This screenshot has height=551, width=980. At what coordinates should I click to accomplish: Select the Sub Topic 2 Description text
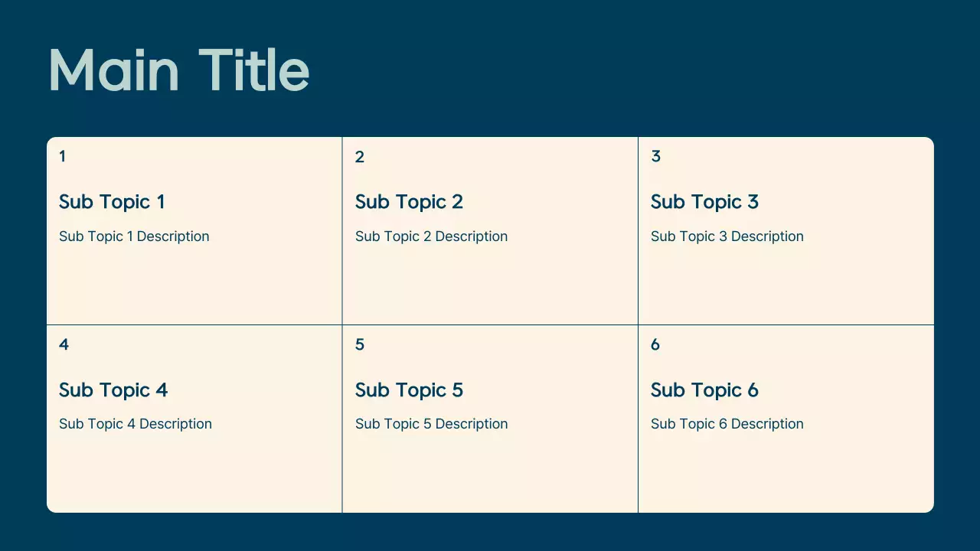(431, 236)
